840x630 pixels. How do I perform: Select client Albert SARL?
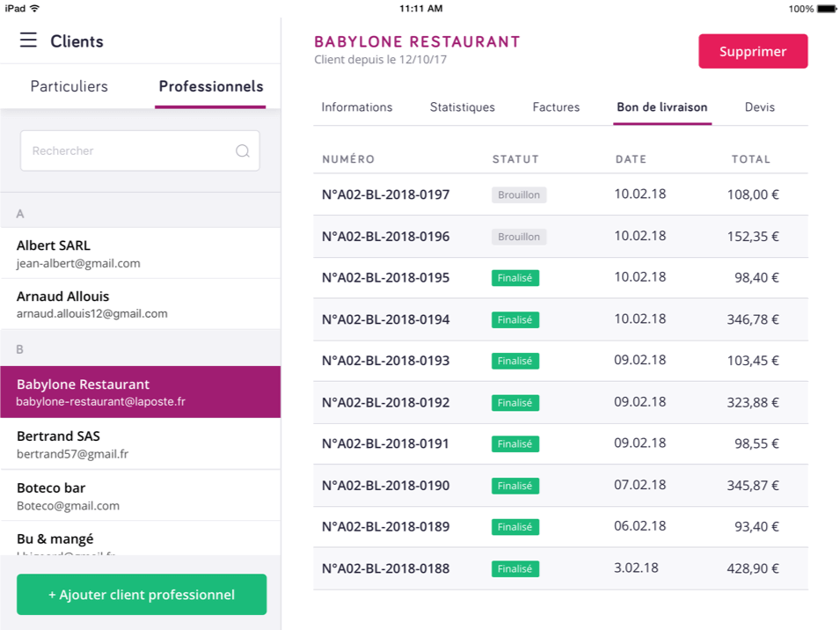click(141, 253)
